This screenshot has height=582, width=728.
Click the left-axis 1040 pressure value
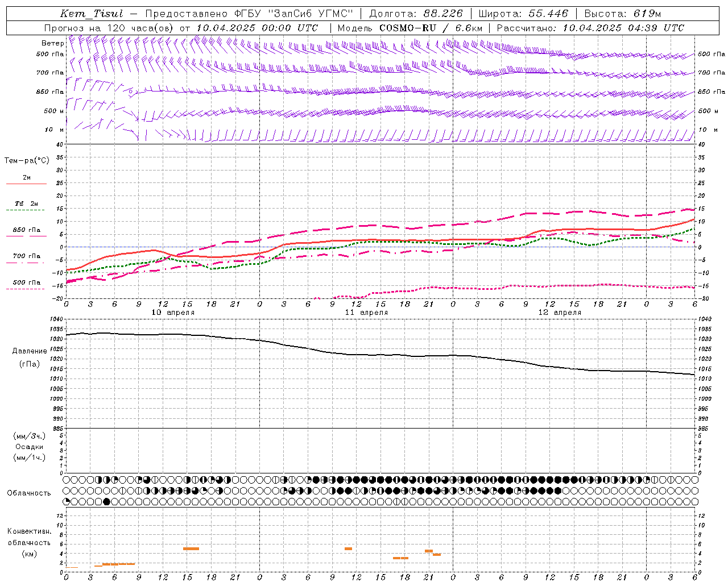coord(56,319)
